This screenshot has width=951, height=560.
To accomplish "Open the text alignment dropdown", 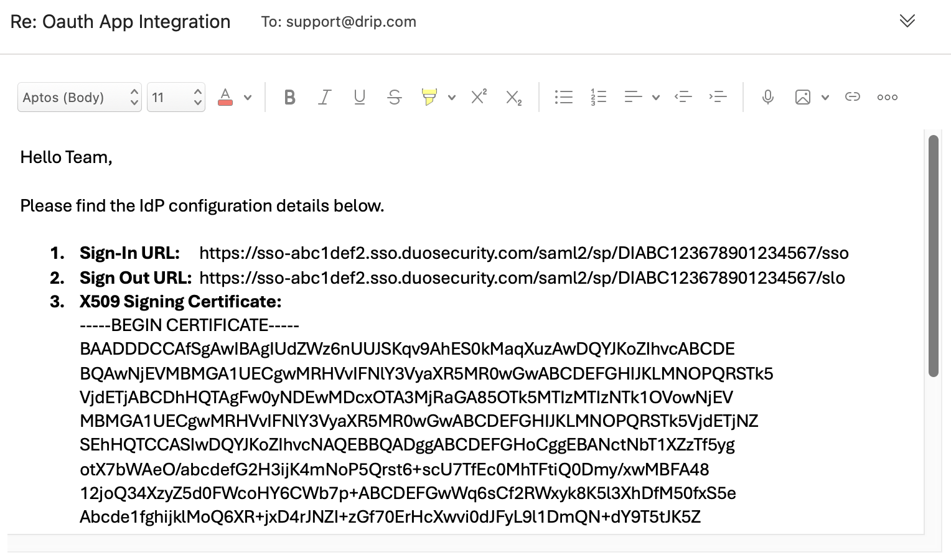I will (655, 97).
